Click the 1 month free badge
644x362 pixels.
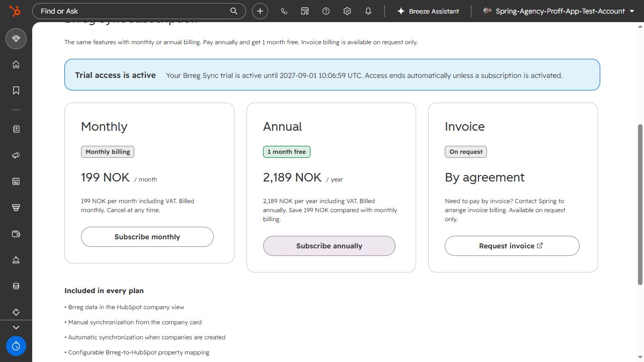(287, 152)
